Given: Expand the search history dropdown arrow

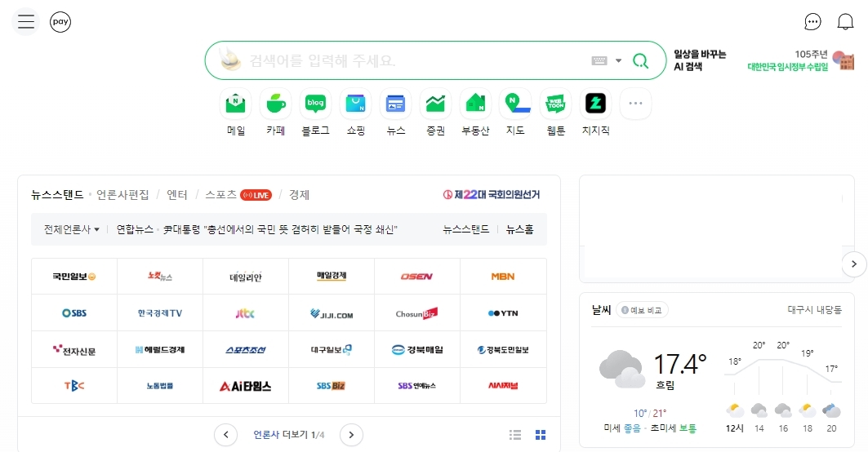Looking at the screenshot, I should click(618, 61).
